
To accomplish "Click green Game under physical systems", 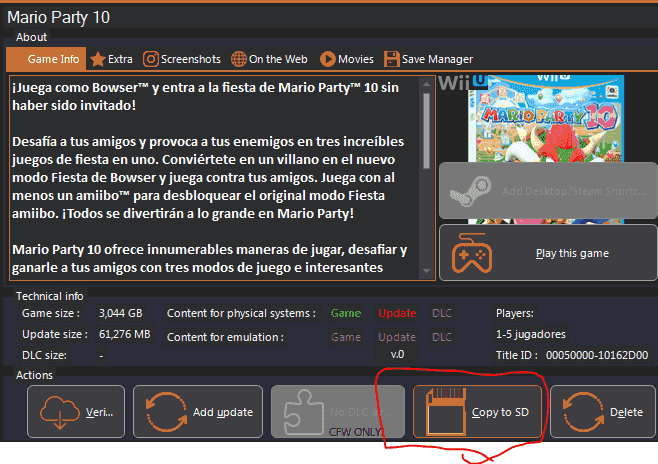I will [346, 313].
